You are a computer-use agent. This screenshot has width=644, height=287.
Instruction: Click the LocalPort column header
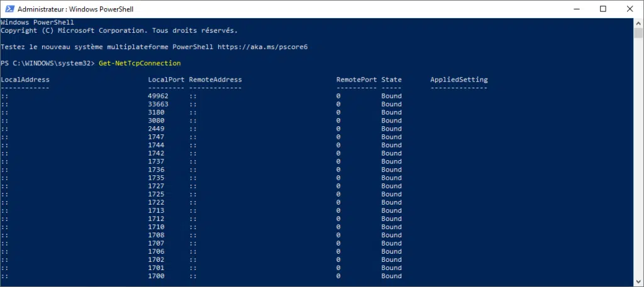click(166, 80)
